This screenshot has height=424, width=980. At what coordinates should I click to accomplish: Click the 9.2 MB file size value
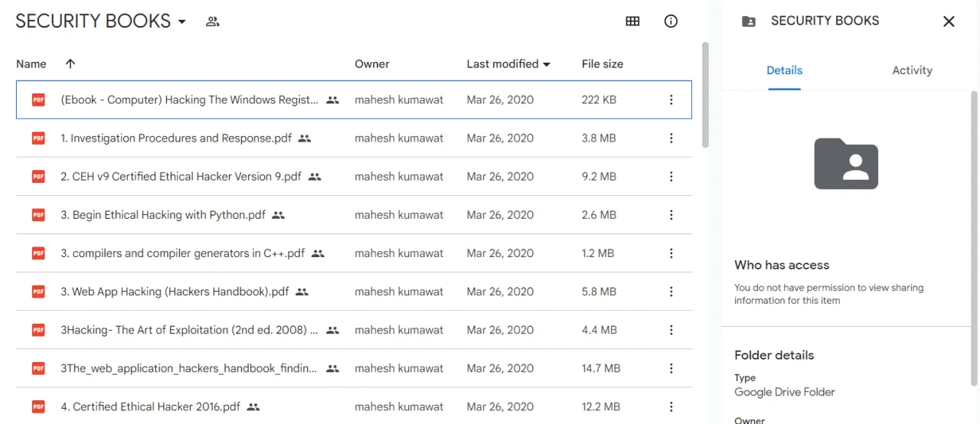(x=599, y=177)
